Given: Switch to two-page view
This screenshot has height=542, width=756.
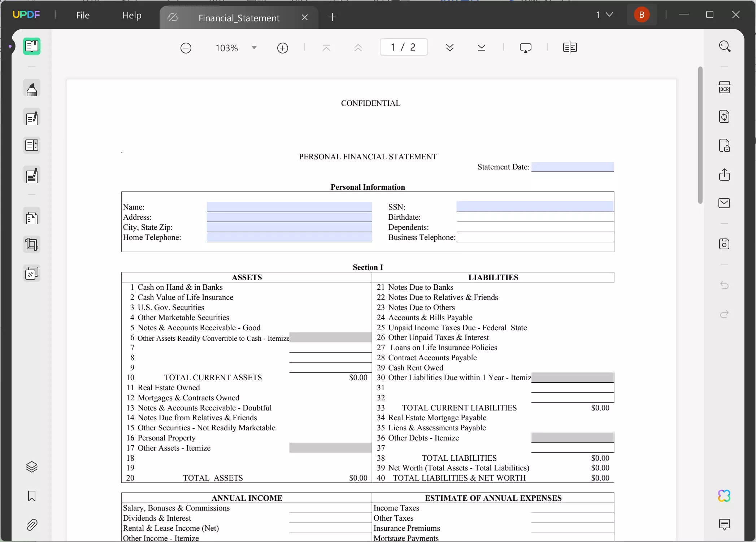Looking at the screenshot, I should pyautogui.click(x=570, y=47).
